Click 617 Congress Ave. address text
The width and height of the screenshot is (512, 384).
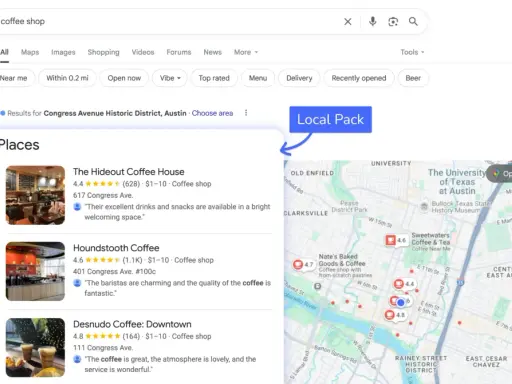103,195
